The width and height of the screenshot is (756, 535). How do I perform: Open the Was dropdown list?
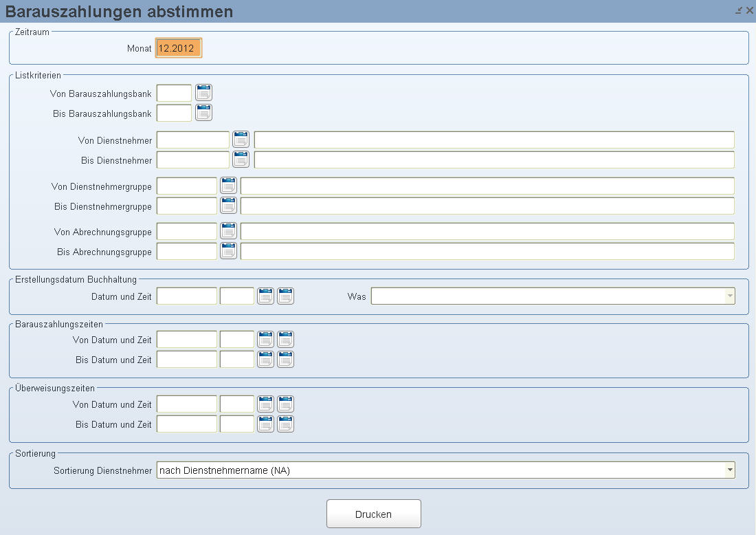click(x=730, y=296)
